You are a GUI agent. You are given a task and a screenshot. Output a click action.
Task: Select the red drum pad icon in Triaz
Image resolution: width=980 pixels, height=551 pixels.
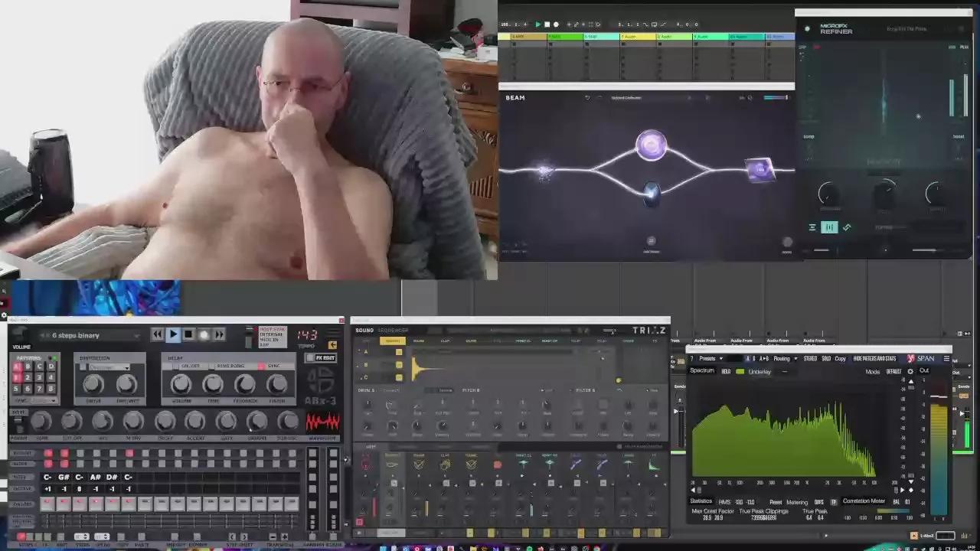click(497, 464)
